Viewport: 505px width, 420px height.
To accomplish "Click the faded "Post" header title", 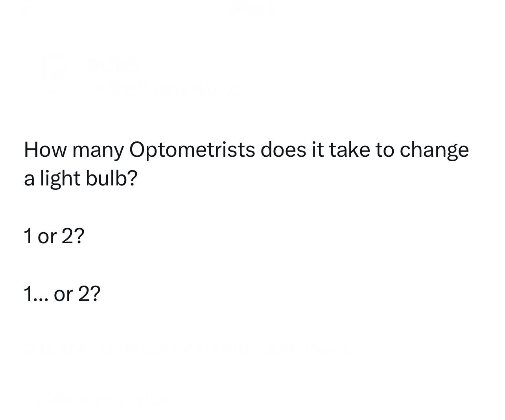I will pyautogui.click(x=252, y=9).
